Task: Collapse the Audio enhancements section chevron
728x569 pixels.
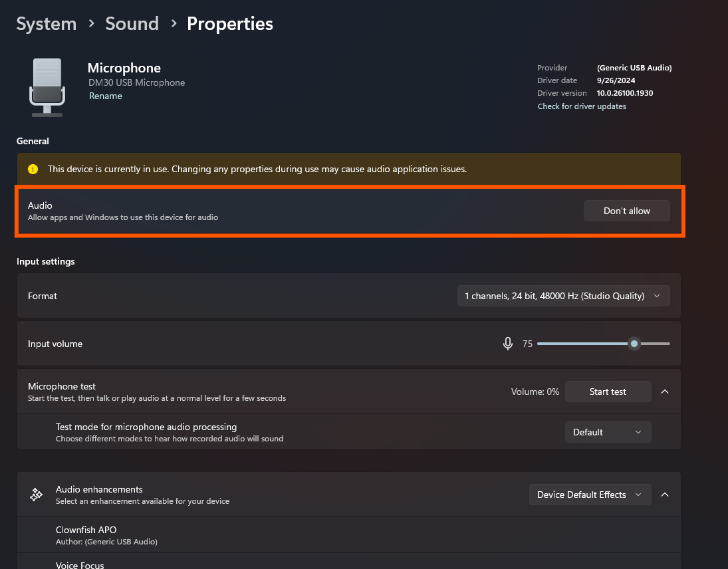Action: 665,495
